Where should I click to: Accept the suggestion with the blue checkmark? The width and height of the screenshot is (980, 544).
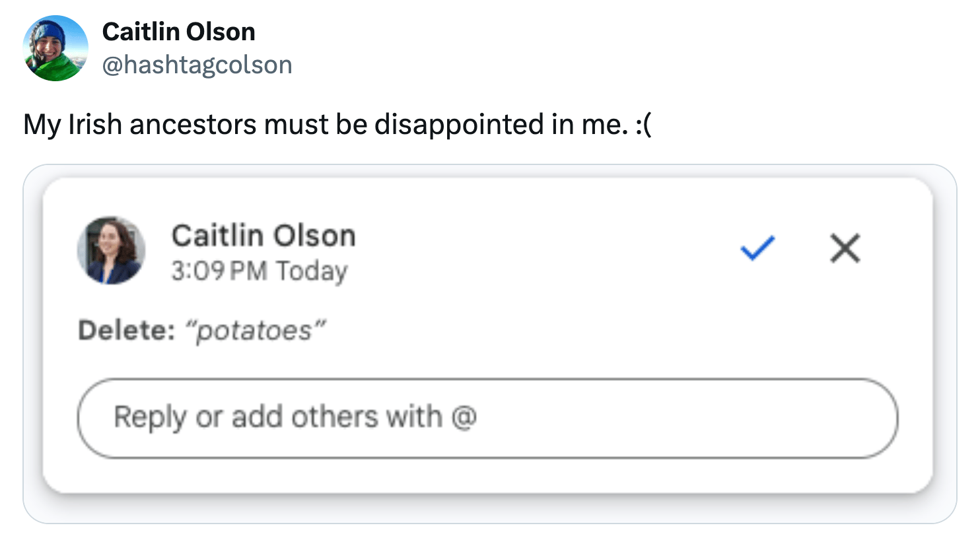[757, 248]
